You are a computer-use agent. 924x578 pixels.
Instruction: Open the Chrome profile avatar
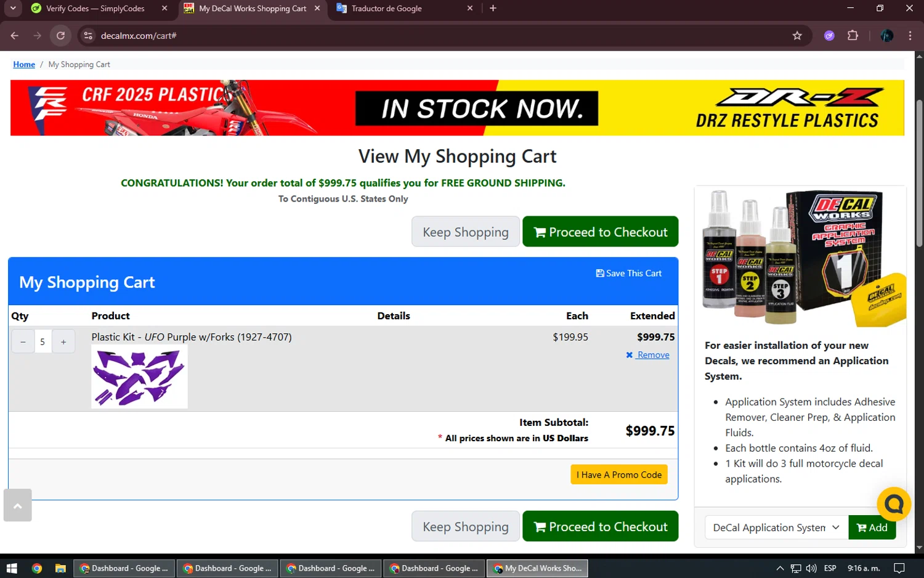(887, 36)
